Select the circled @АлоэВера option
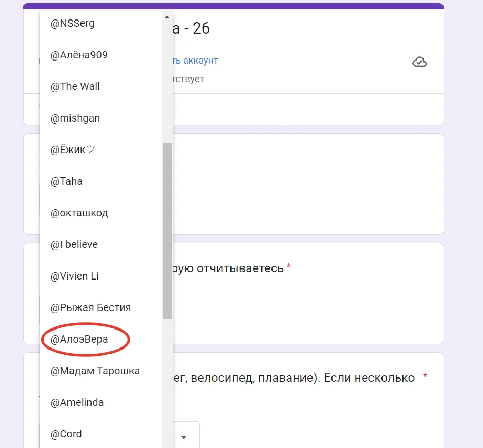 tap(79, 340)
